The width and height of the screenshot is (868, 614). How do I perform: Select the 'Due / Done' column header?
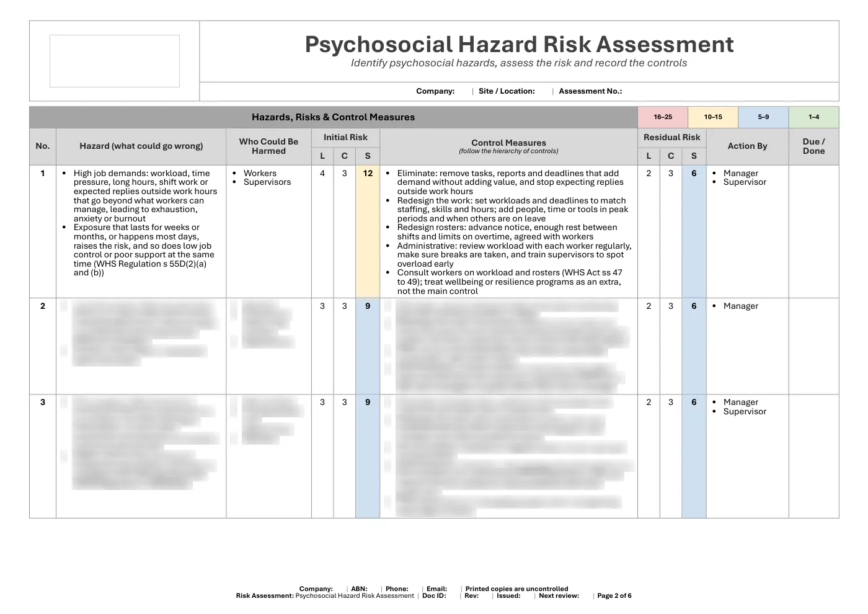(813, 146)
